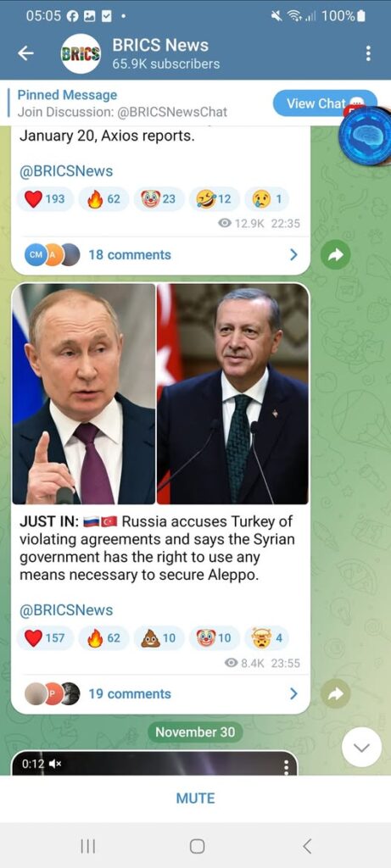Open the Putin photo thumbnail
391x868 pixels.
[84, 393]
